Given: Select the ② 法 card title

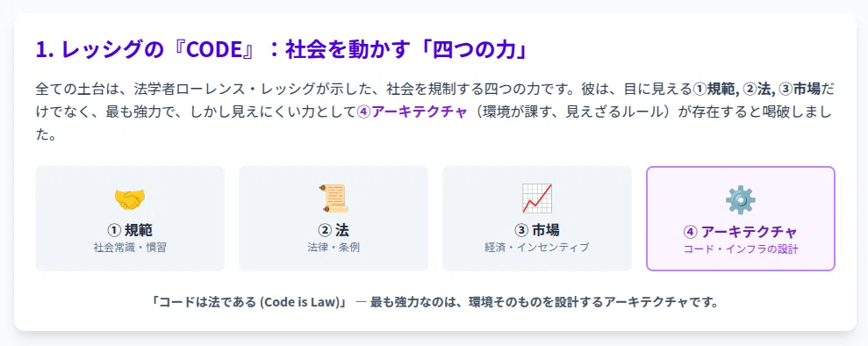Looking at the screenshot, I should [x=334, y=230].
